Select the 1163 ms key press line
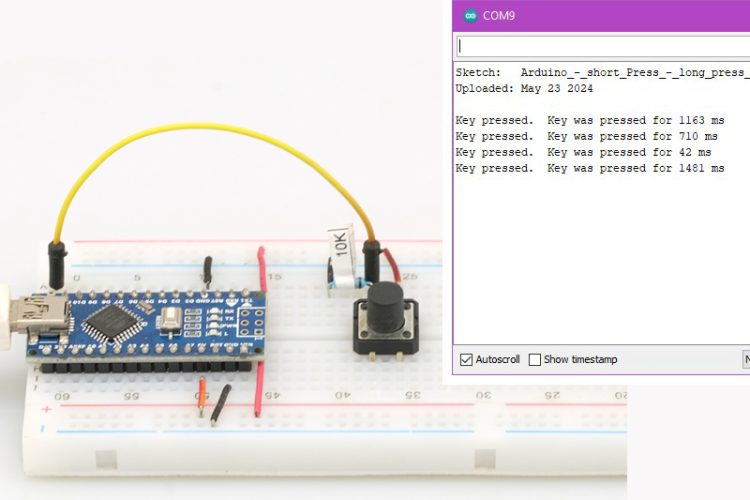750x500 pixels. (x=589, y=120)
